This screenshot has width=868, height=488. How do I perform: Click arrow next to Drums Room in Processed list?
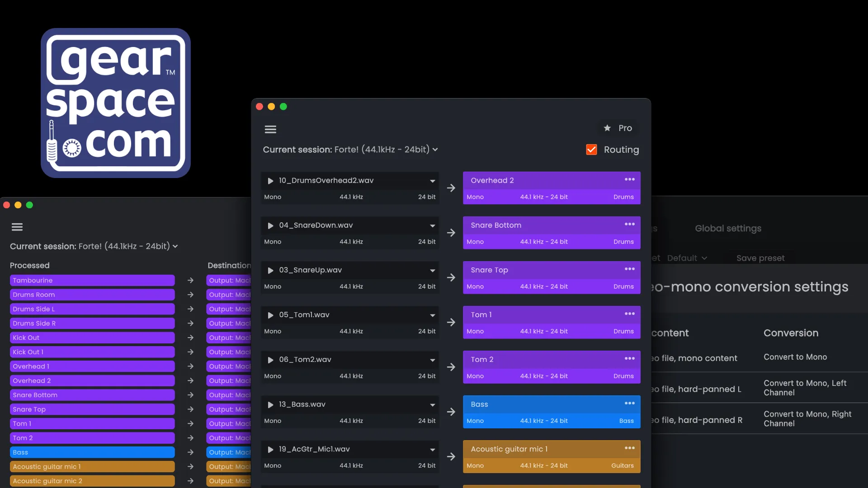click(x=190, y=295)
